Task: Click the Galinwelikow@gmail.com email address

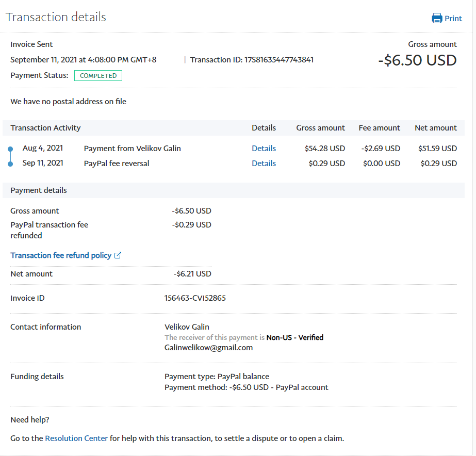Action: 208,348
